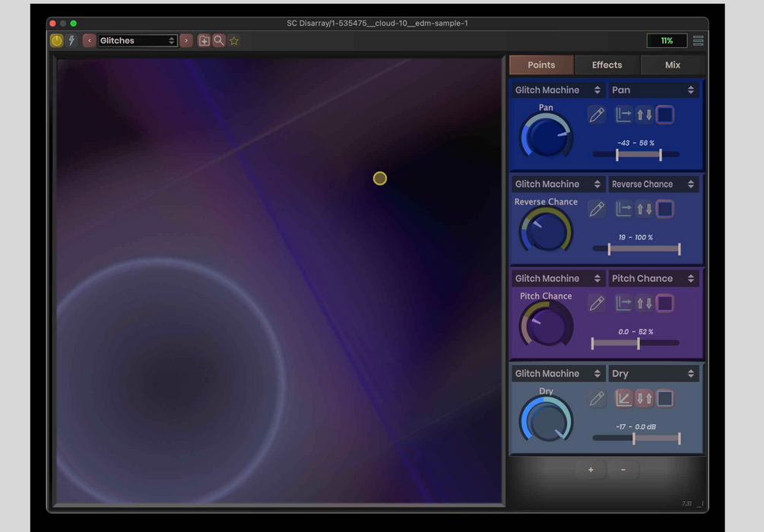Image resolution: width=764 pixels, height=532 pixels.
Task: Open Glitch Machine dropdown in Dry row
Action: pyautogui.click(x=558, y=373)
